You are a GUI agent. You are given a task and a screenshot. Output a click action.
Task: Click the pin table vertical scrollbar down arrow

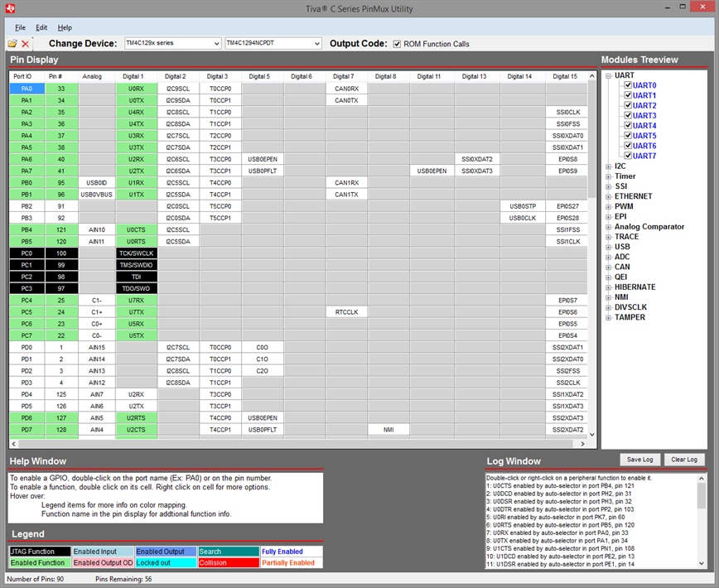click(592, 435)
